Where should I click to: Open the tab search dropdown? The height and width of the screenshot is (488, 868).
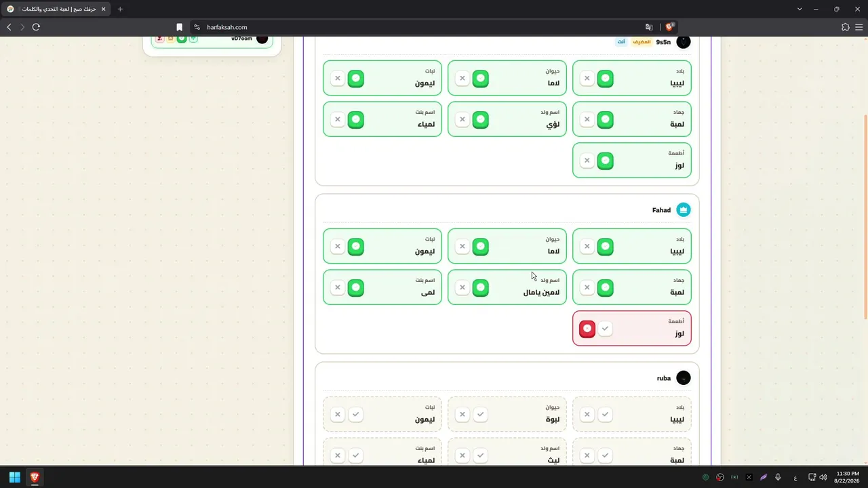click(x=800, y=9)
